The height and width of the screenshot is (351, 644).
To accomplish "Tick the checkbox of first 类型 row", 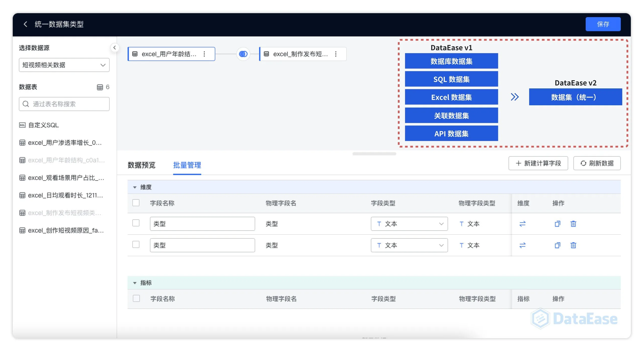I will tap(136, 223).
